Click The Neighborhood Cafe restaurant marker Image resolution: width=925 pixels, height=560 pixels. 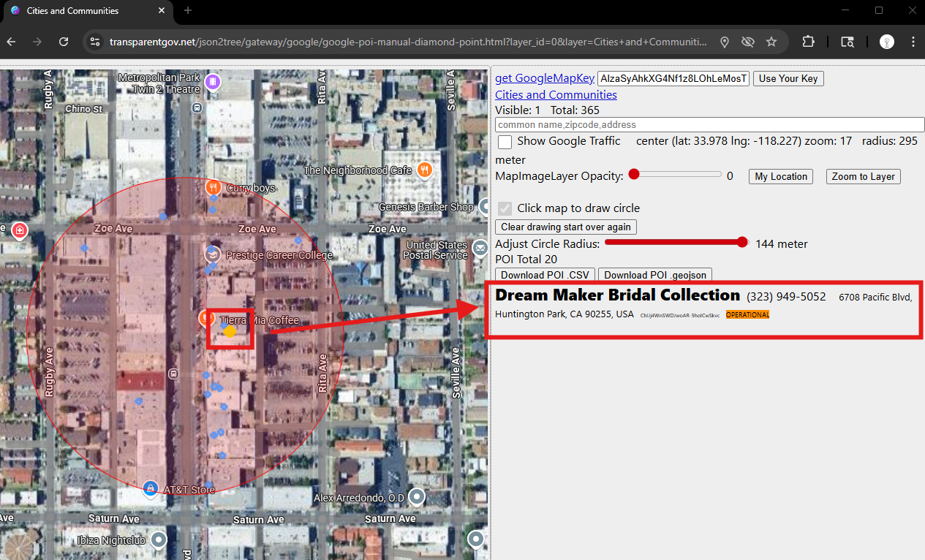pos(425,170)
